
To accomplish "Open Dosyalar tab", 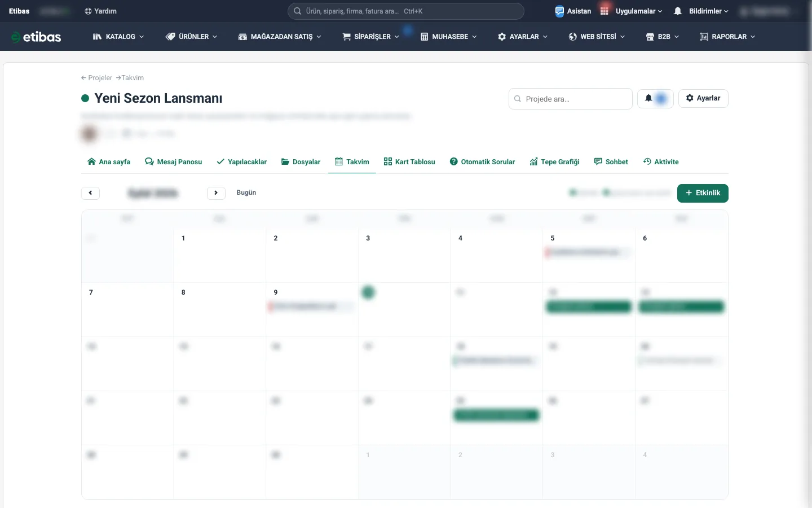I will 301,162.
